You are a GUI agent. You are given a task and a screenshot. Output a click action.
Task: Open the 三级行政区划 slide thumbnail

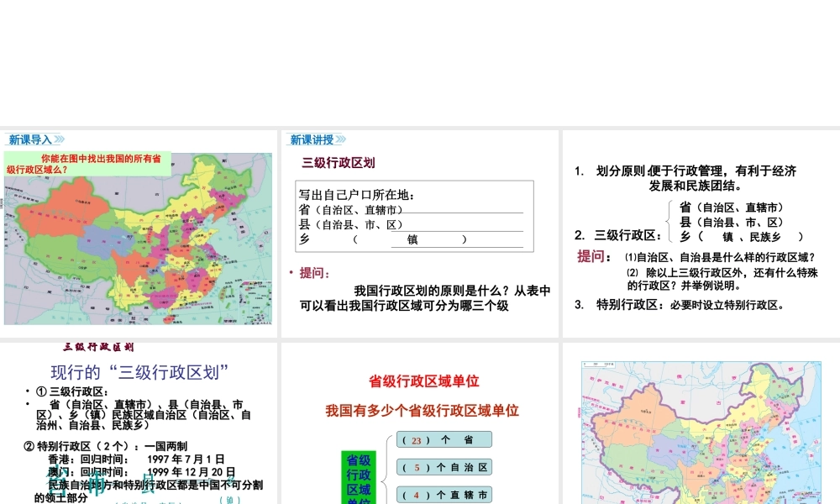click(x=419, y=234)
